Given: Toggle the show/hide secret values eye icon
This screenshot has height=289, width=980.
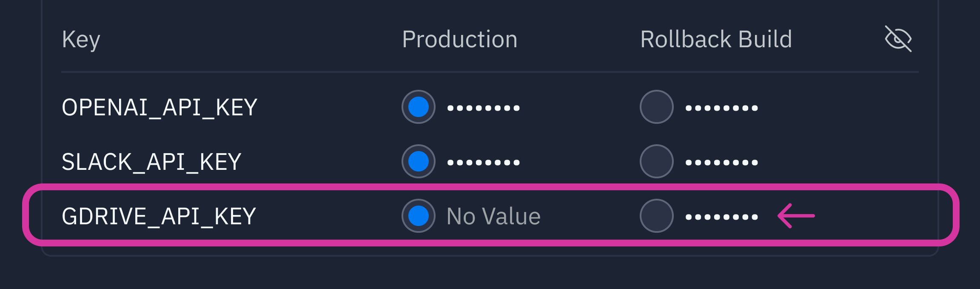Looking at the screenshot, I should click(x=898, y=39).
